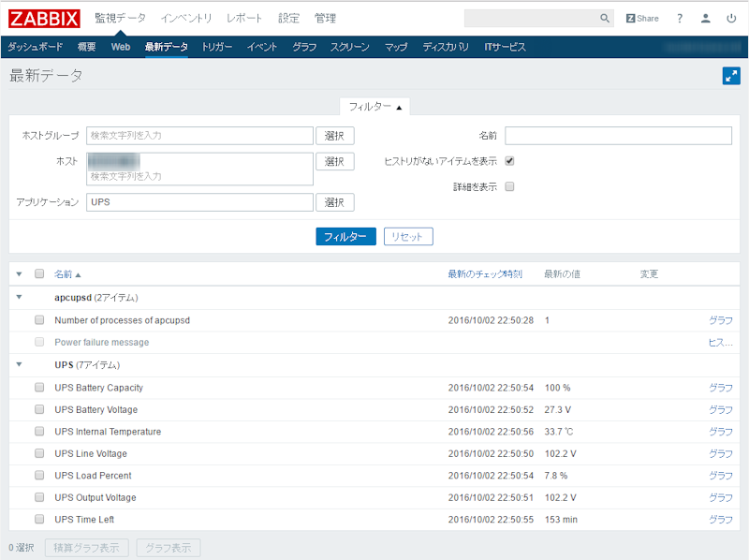The image size is (749, 560).
Task: Click the search magnifier icon
Action: tap(605, 17)
